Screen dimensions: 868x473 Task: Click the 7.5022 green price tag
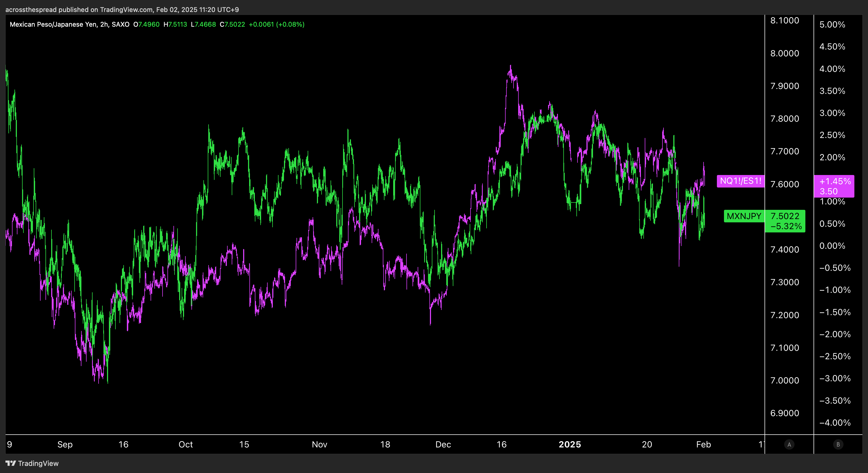(x=785, y=216)
